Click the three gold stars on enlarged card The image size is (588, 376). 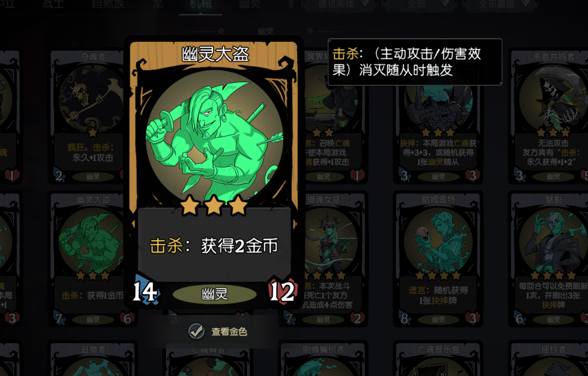[x=214, y=206]
